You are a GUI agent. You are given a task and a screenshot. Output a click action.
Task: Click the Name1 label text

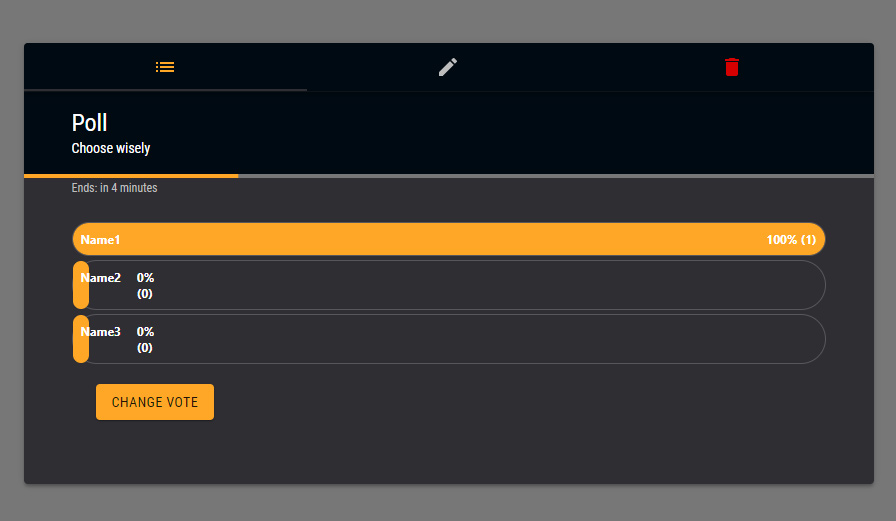click(100, 240)
